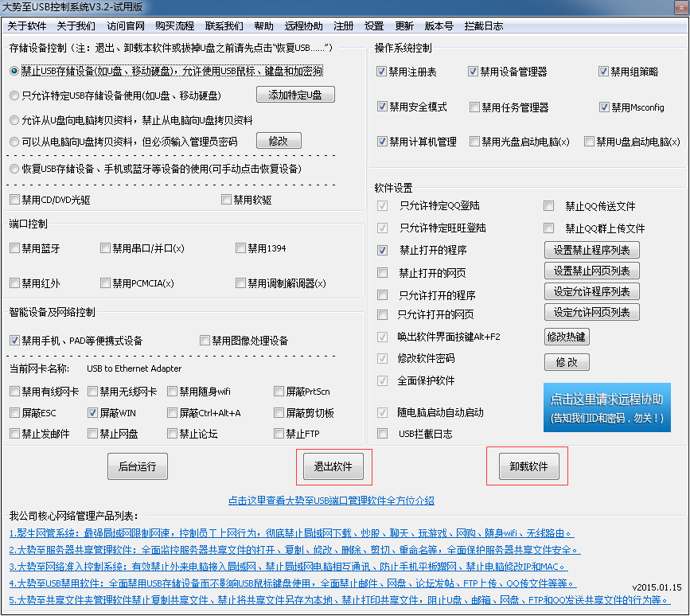
Task: Uncheck the 禁用注册表 checkbox
Action: pos(382,72)
